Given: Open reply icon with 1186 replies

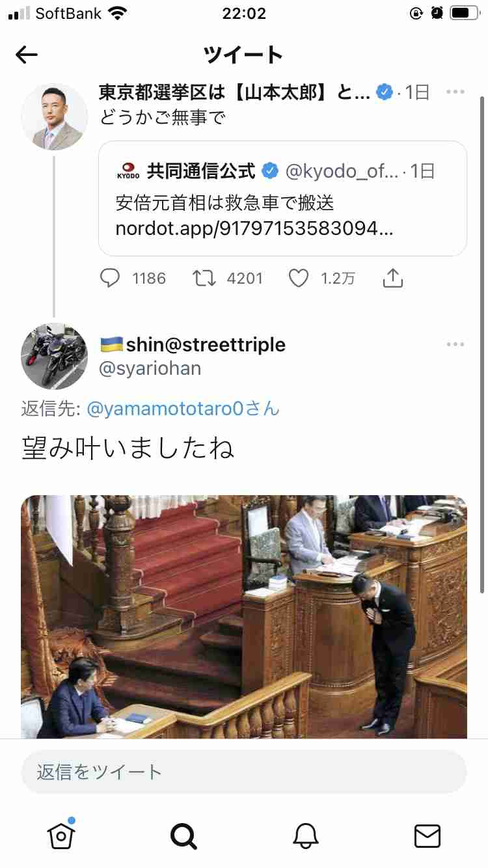Looking at the screenshot, I should tap(111, 278).
